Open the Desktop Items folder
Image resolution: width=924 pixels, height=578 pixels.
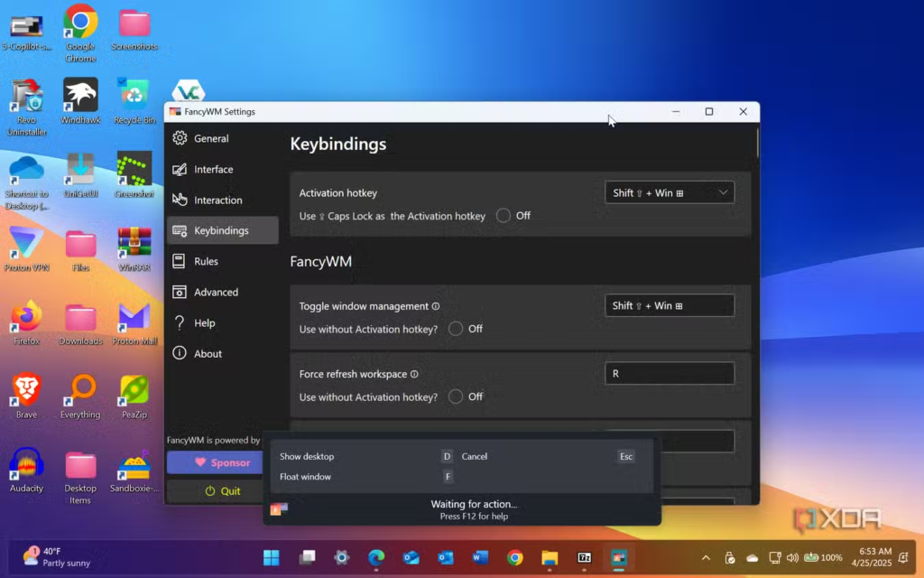[x=80, y=478]
